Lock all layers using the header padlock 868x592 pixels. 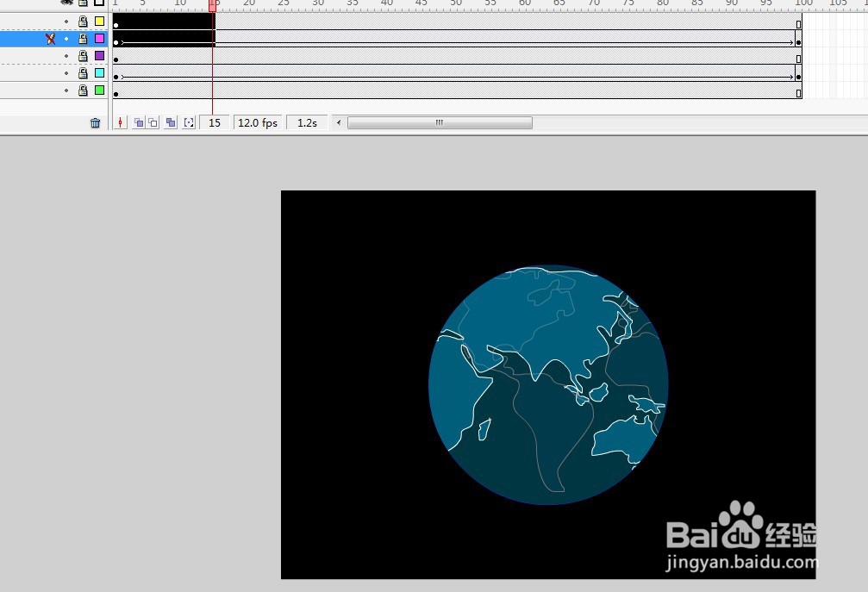83,3
